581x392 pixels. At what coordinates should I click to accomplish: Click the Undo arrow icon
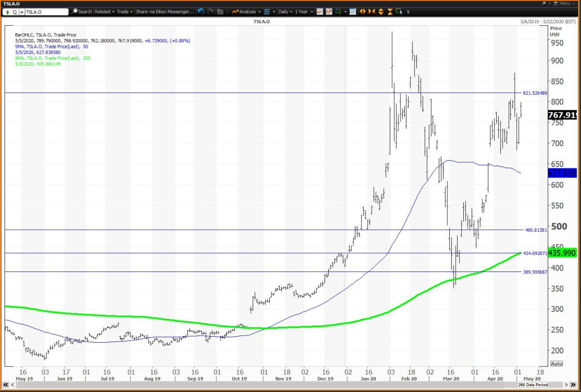(x=201, y=12)
